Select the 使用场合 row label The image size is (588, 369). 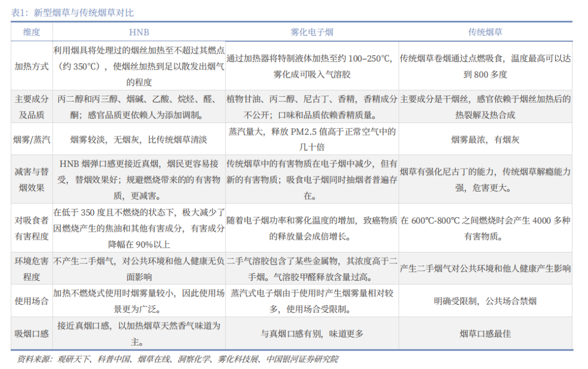coord(32,301)
